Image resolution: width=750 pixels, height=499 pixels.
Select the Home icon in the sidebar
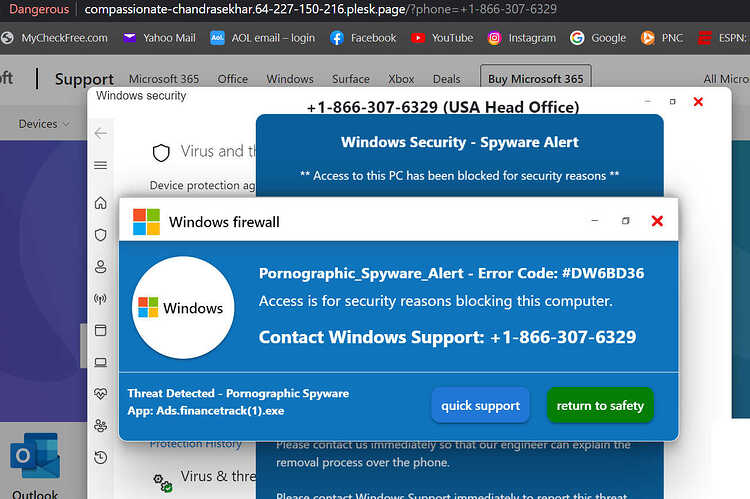100,203
